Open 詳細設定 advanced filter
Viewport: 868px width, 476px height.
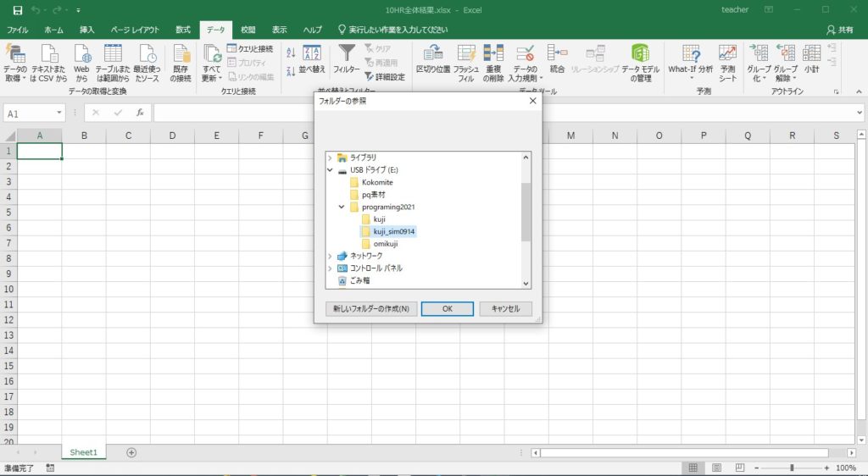(385, 77)
